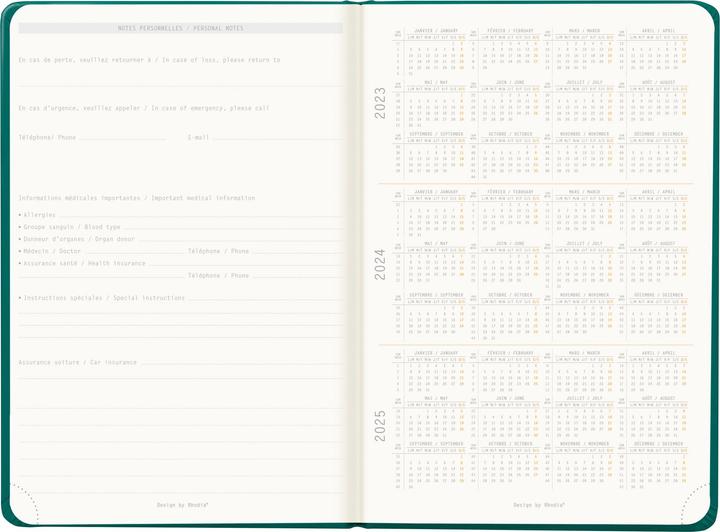720x532 pixels.
Task: Click "JUILLET / JULY" heading in 2023
Action: [584, 83]
